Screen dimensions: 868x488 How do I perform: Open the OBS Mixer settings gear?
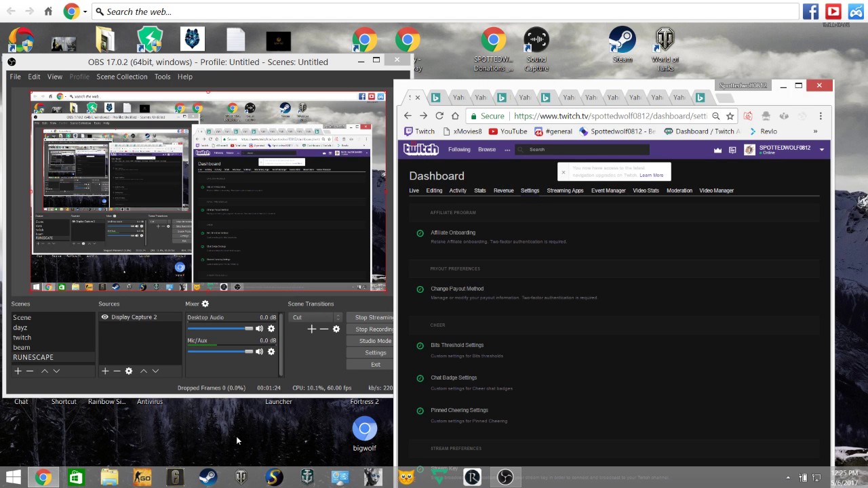[x=205, y=304]
